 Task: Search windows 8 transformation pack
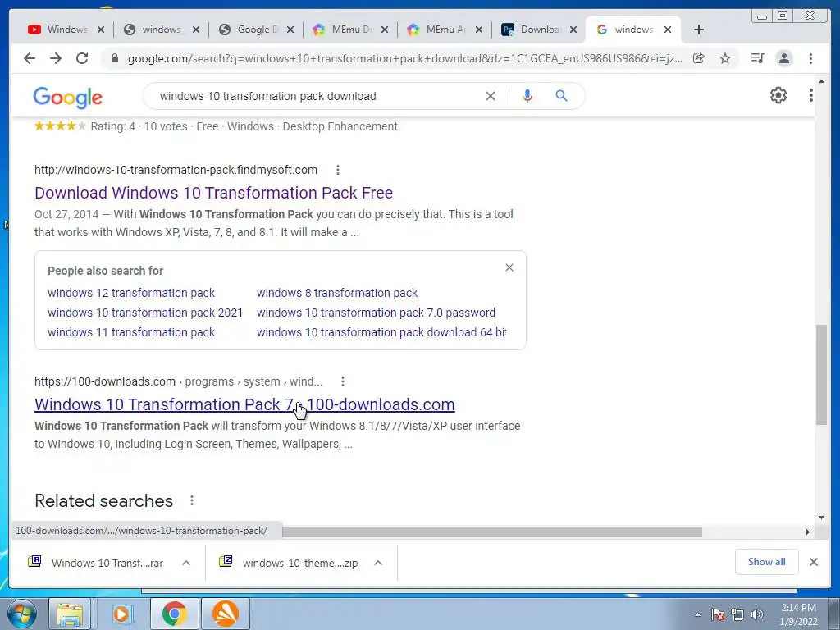coord(337,293)
